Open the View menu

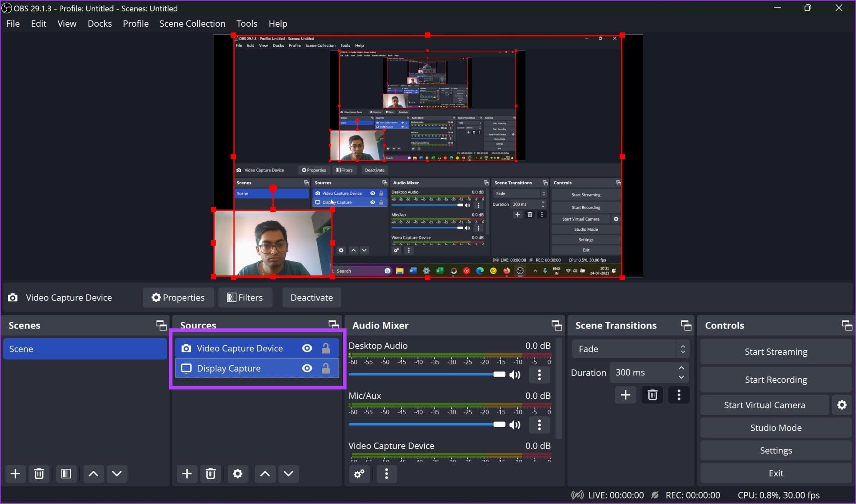pyautogui.click(x=67, y=23)
